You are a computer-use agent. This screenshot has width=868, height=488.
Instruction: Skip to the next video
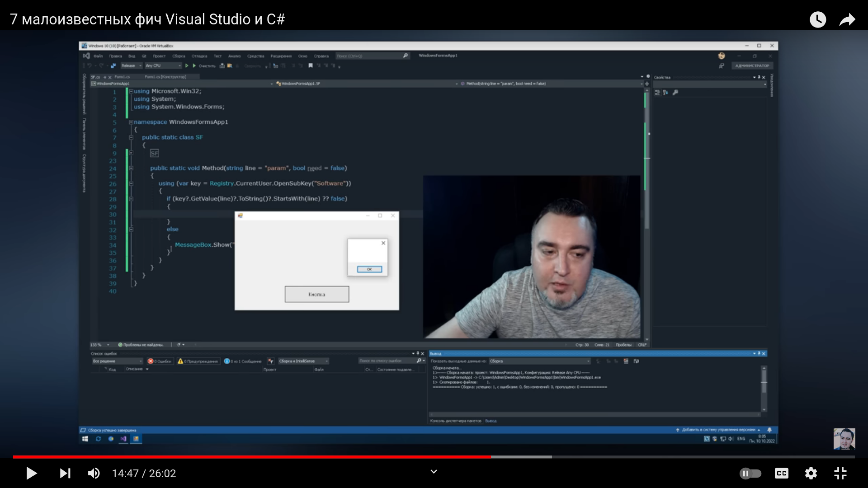coord(65,473)
